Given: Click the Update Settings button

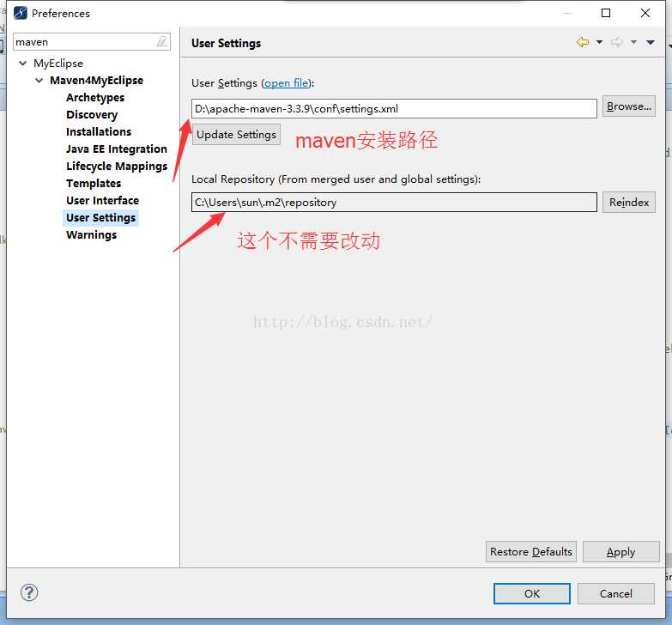Looking at the screenshot, I should [236, 135].
